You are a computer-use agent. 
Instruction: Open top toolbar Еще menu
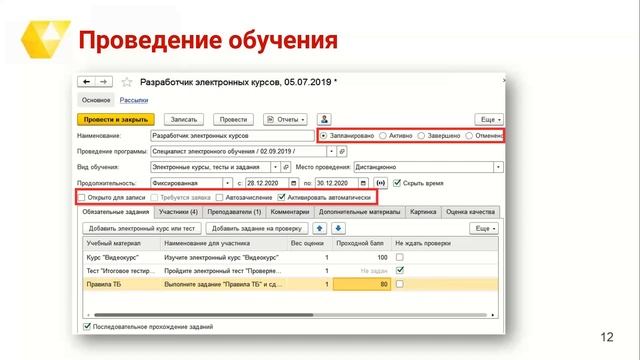pos(489,119)
